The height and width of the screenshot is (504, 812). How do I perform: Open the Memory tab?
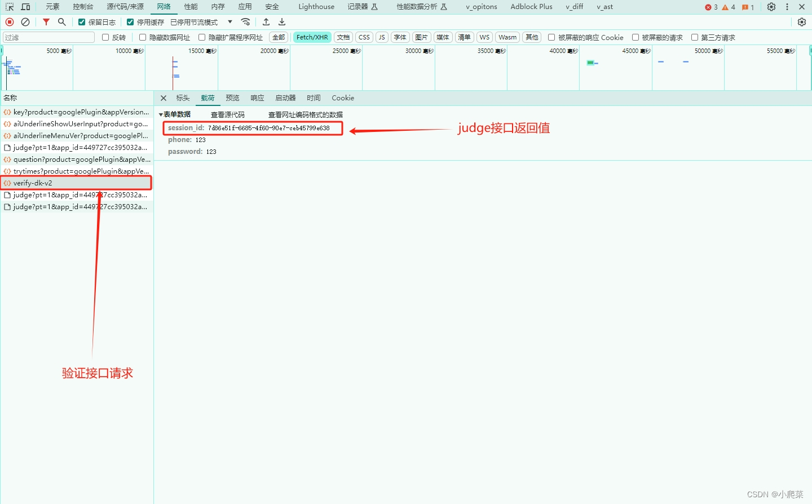pyautogui.click(x=218, y=7)
